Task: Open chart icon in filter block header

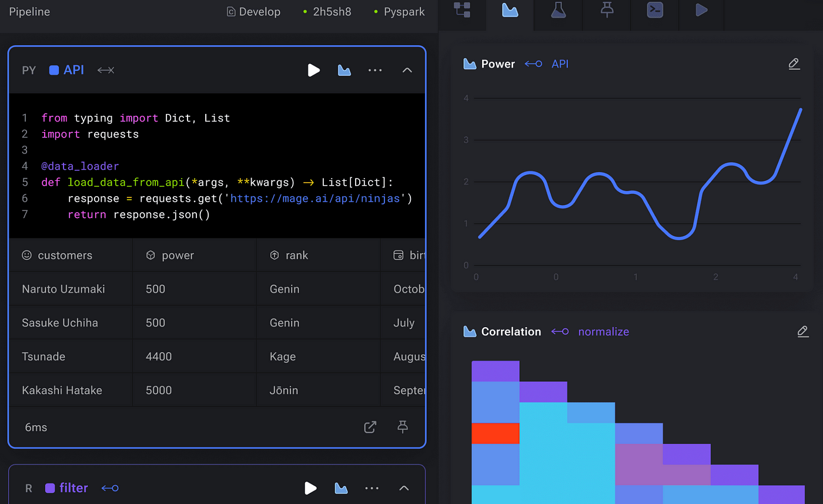Action: pos(341,488)
